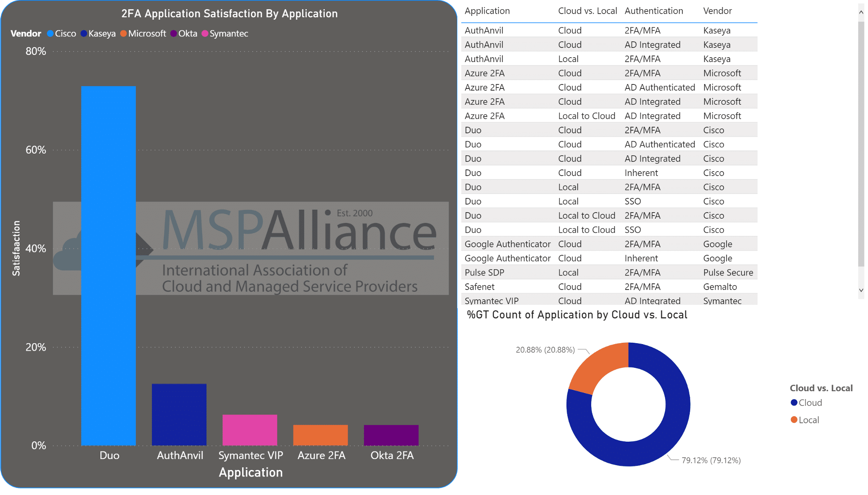Select the Cisco vendor legend marker

click(x=50, y=33)
